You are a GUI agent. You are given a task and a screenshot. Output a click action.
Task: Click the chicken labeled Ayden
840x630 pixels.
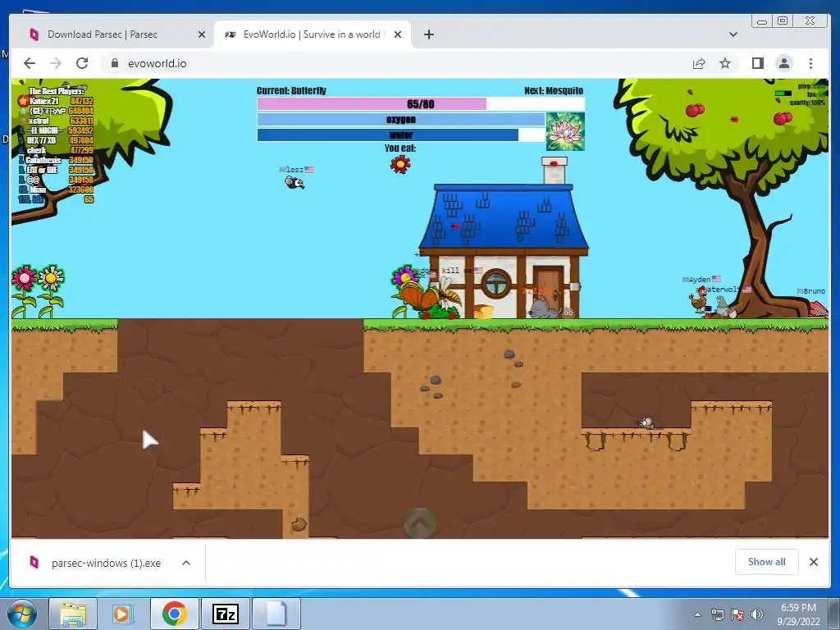pos(697,299)
